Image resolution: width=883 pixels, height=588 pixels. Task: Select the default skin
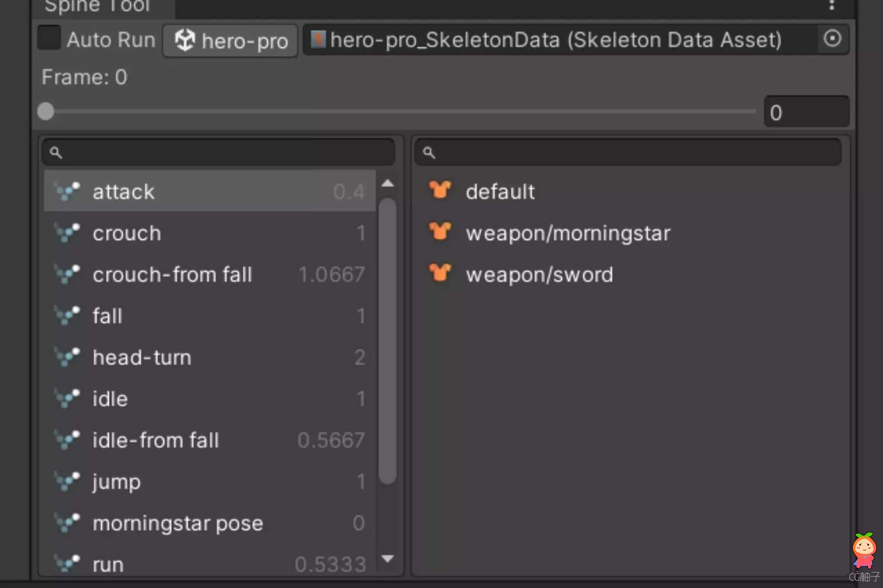point(629,191)
